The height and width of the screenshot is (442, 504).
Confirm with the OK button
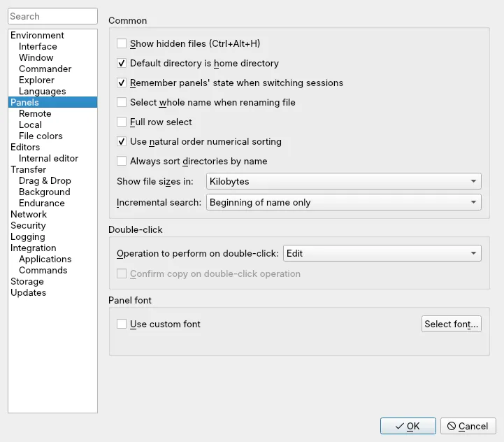click(x=408, y=426)
